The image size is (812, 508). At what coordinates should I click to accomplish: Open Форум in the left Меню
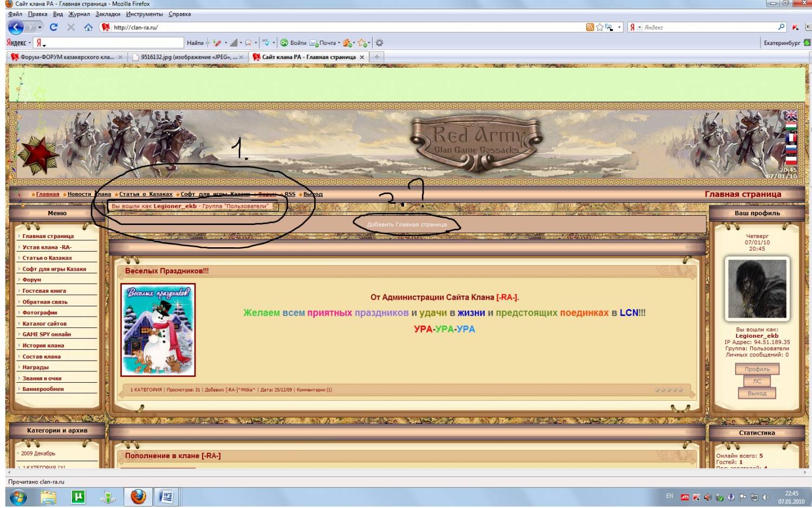(x=32, y=280)
